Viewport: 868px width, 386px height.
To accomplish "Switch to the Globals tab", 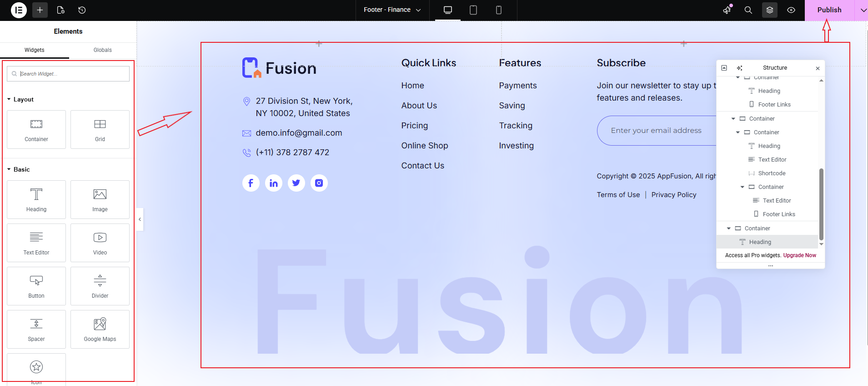I will (x=103, y=50).
